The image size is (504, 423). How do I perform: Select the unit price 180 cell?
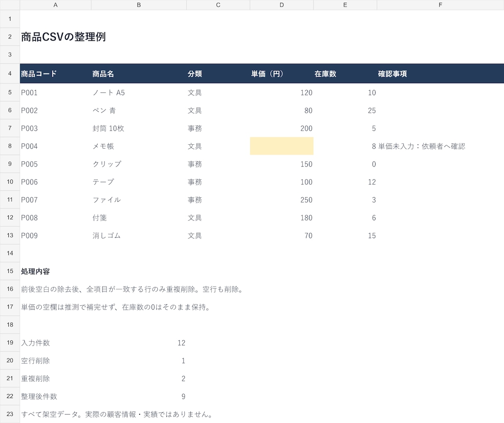(282, 217)
